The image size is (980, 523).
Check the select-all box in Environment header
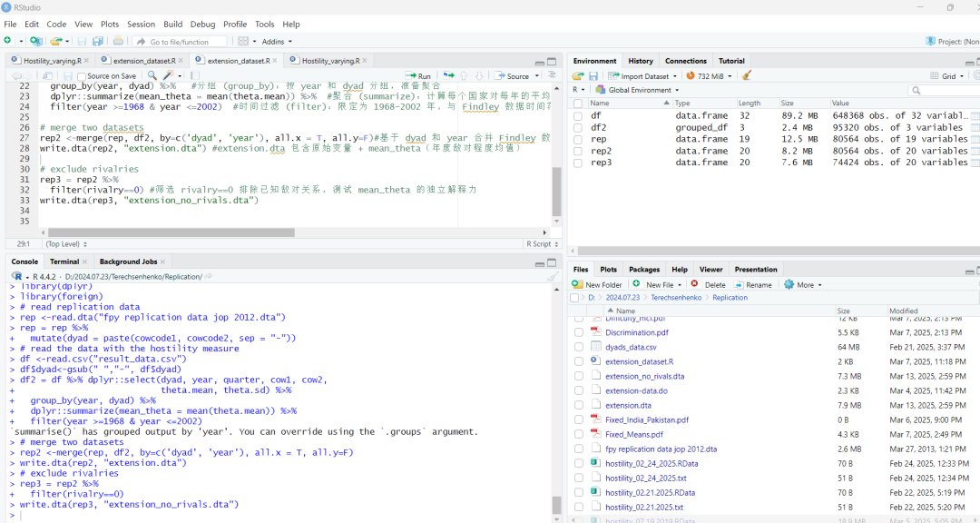(x=578, y=103)
